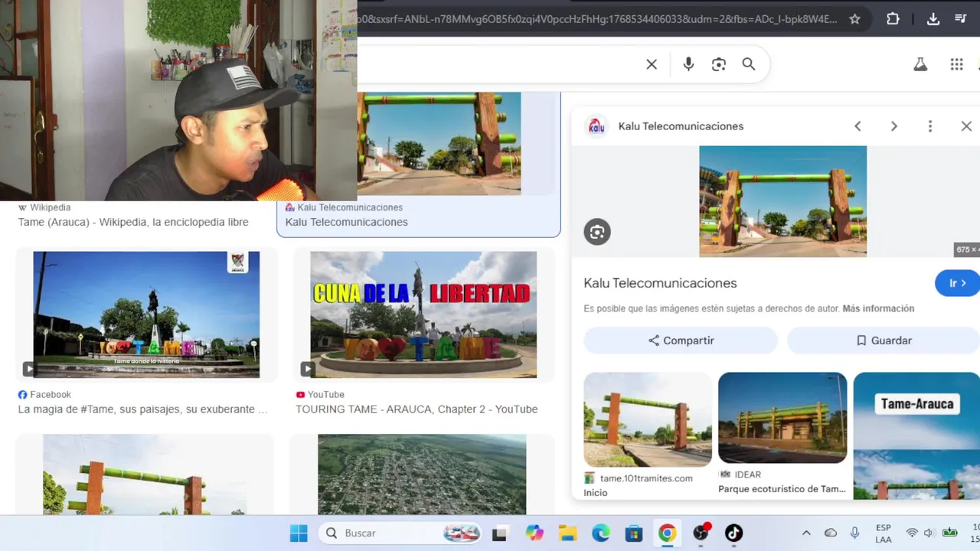The width and height of the screenshot is (980, 551).
Task: Open IDEAR Parque ecoturistico related thumbnail
Action: 782,418
